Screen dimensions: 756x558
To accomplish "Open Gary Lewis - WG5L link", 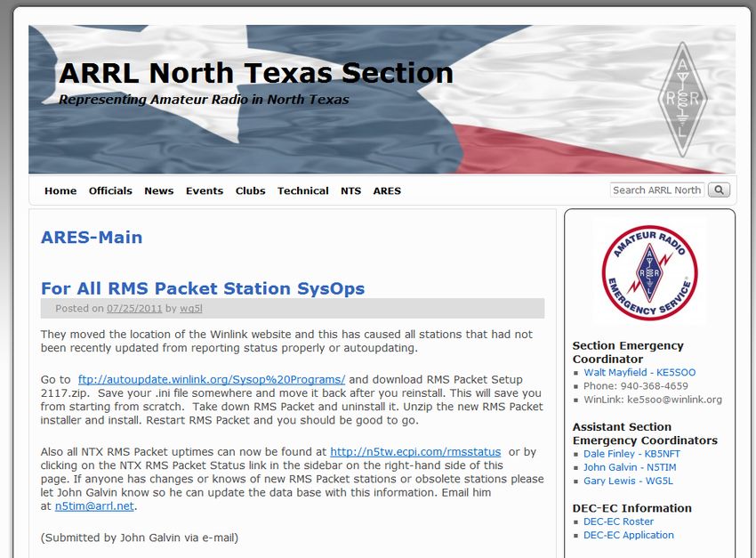I will (628, 481).
